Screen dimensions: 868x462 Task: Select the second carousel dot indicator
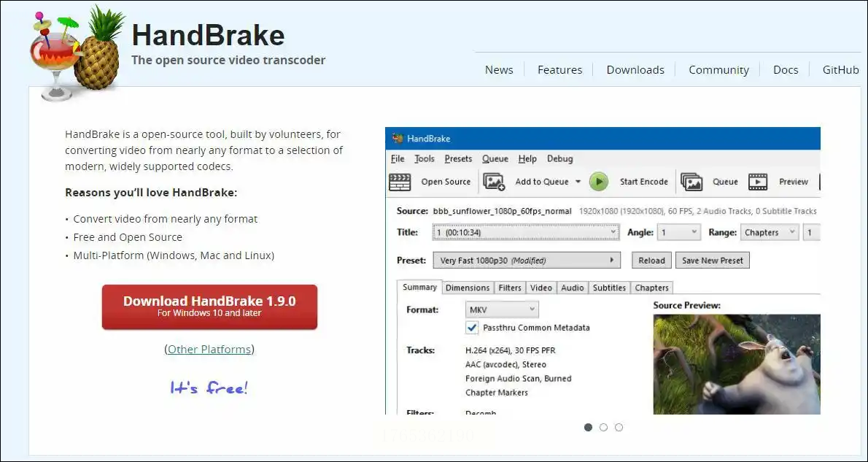[603, 428]
